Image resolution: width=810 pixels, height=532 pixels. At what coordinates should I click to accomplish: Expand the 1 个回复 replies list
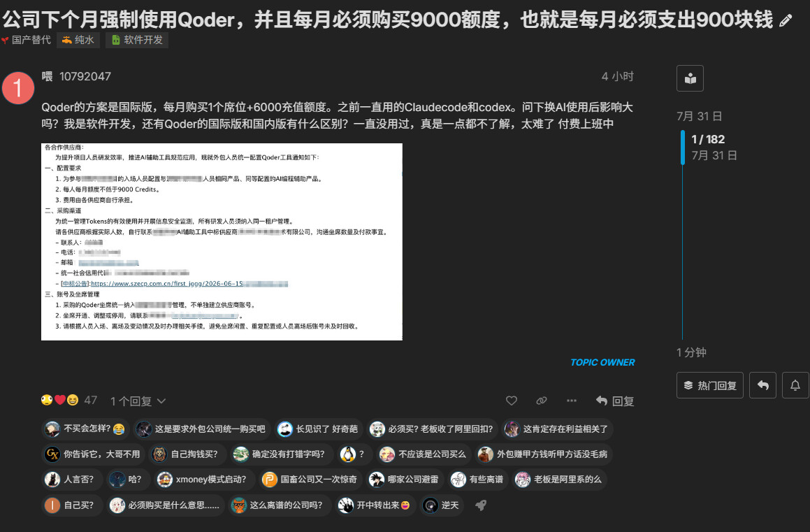138,401
